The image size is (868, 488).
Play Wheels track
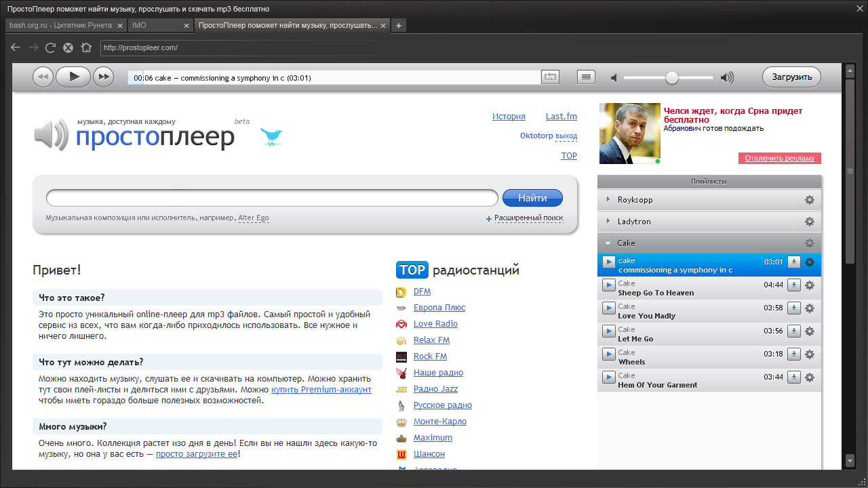608,354
